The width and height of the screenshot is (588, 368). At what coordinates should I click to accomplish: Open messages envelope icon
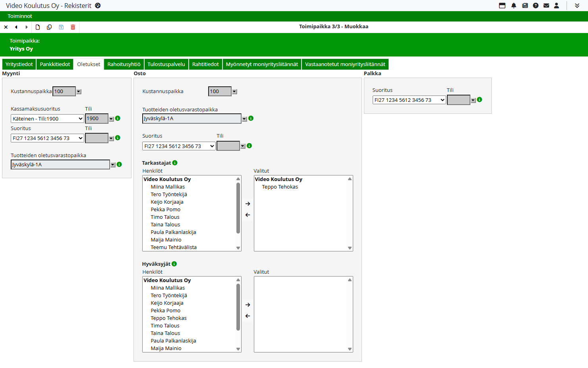[546, 6]
